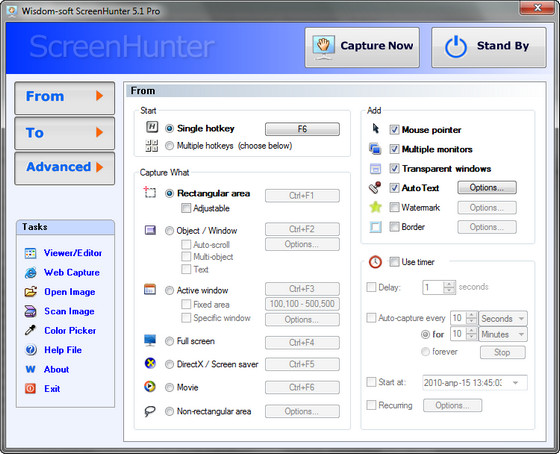
Task: Click the Multiple hotkeys grid icon
Action: tap(152, 146)
